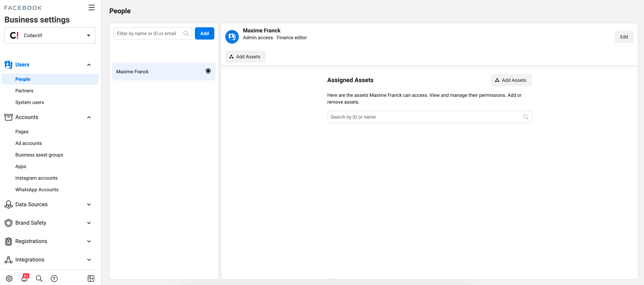644x285 pixels.
Task: Open Partners in the sidebar
Action: (x=24, y=91)
